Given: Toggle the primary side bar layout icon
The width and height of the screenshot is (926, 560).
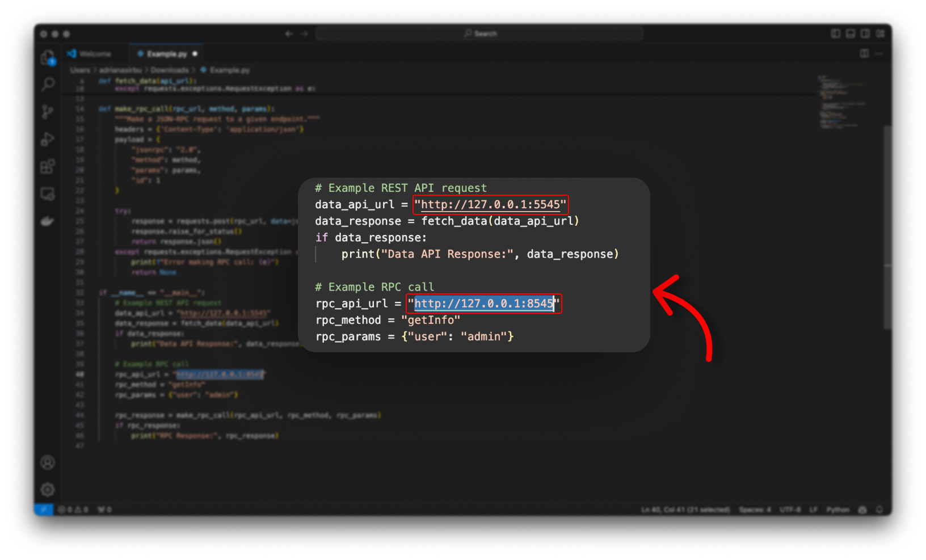Looking at the screenshot, I should [836, 33].
